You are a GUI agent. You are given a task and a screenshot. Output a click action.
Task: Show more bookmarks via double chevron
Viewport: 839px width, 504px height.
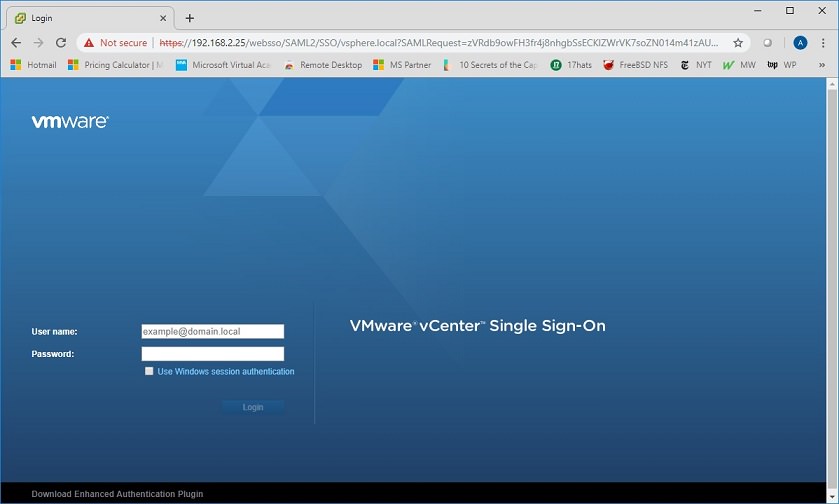coord(822,65)
